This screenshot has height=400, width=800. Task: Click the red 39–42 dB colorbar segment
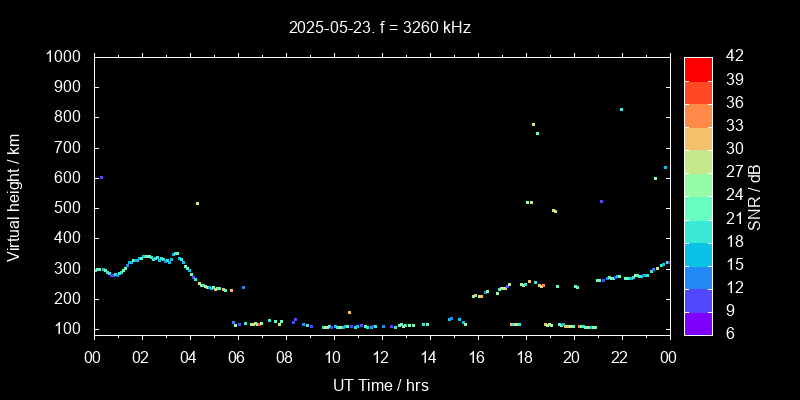[x=698, y=68]
